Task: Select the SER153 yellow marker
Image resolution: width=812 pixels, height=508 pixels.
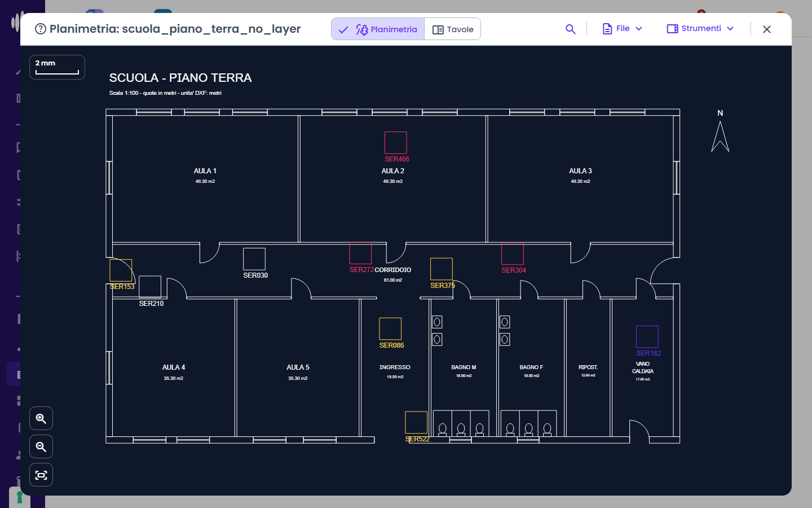Action: (121, 270)
